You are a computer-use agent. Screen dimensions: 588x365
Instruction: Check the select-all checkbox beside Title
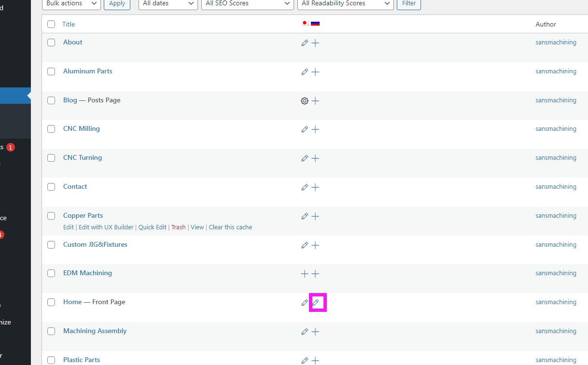pos(51,24)
